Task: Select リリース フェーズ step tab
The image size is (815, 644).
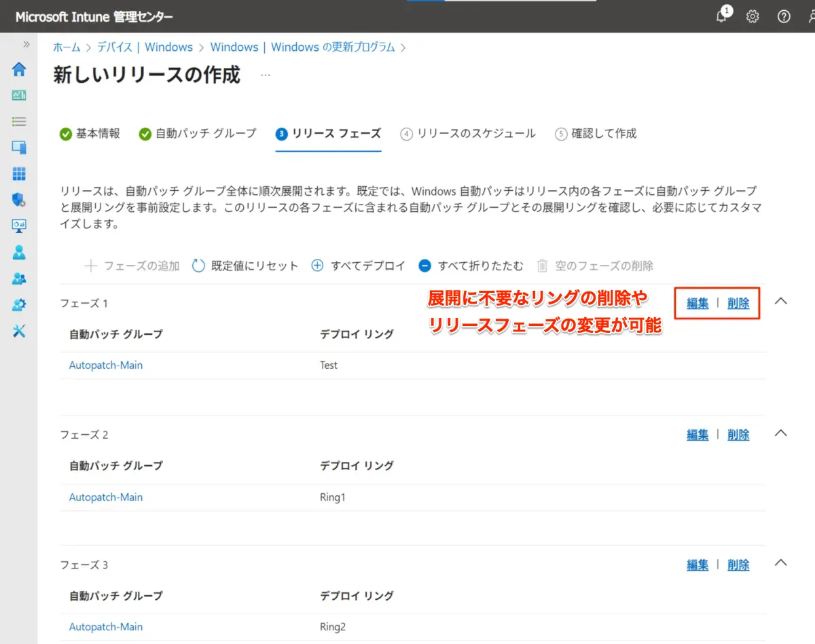Action: coord(328,134)
